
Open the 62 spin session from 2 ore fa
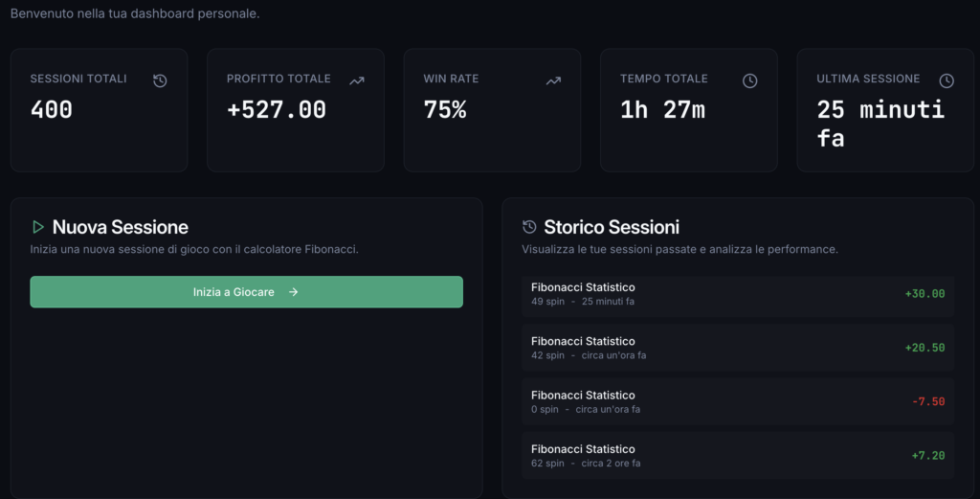738,455
